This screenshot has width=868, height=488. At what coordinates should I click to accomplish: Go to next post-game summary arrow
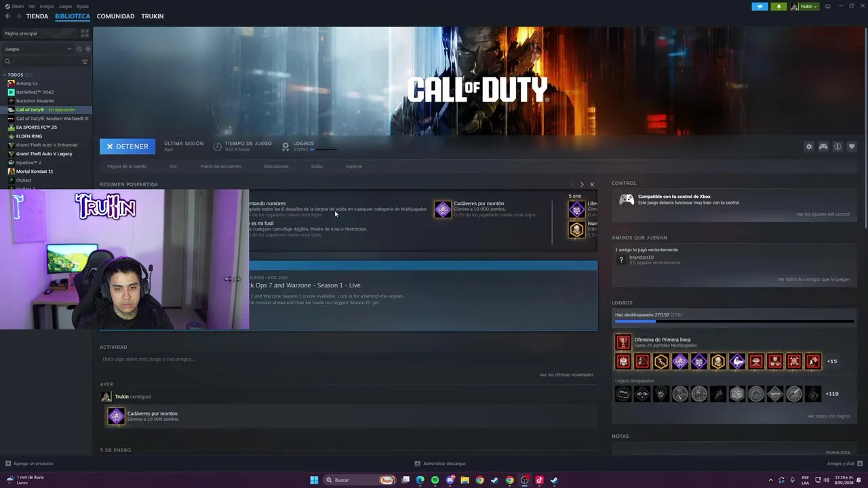(581, 184)
